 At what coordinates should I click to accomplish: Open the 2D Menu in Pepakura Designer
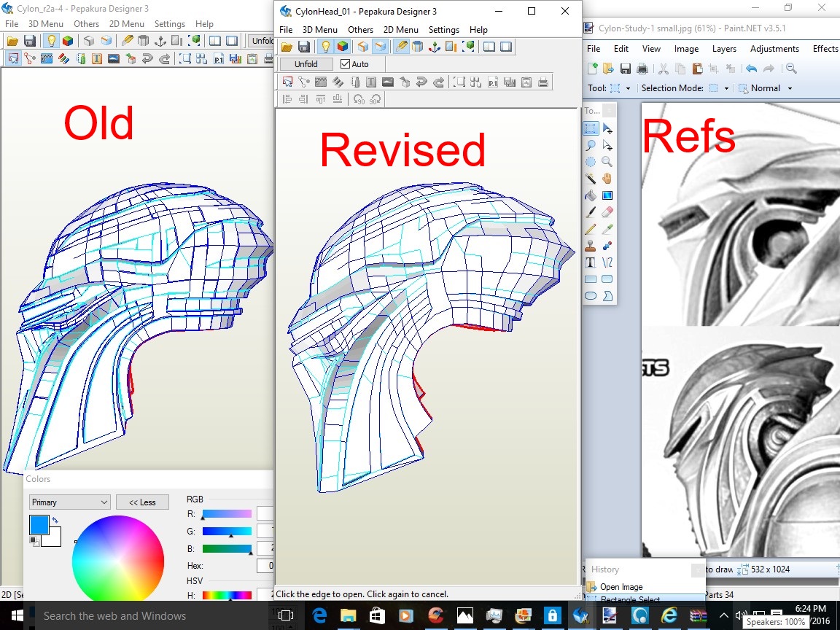(x=402, y=30)
